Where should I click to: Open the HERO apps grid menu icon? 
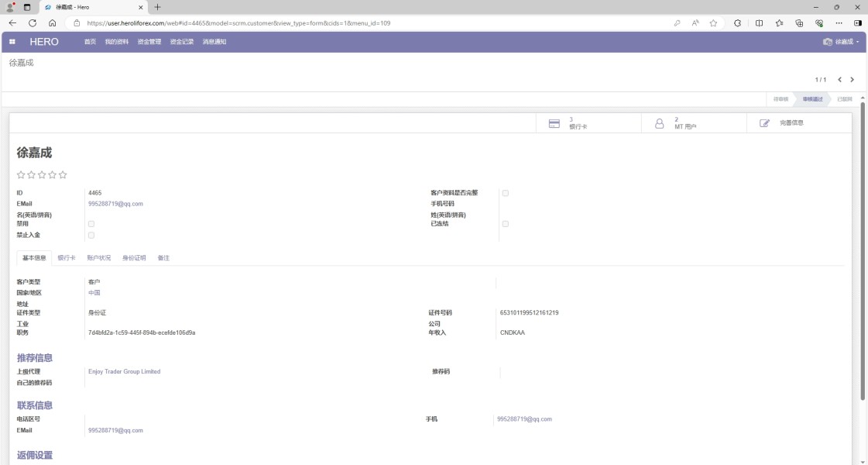[x=12, y=42]
